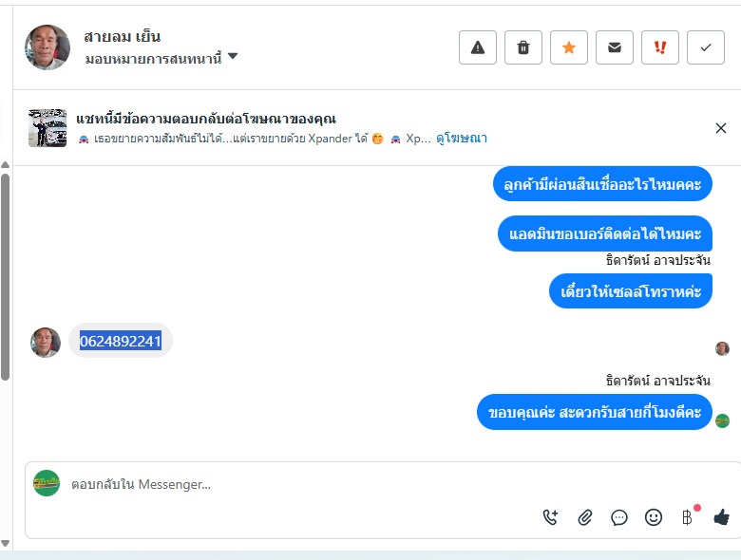This screenshot has height=560, width=741.
Task: Open the ดูโฆษณา link
Action: pyautogui.click(x=462, y=139)
